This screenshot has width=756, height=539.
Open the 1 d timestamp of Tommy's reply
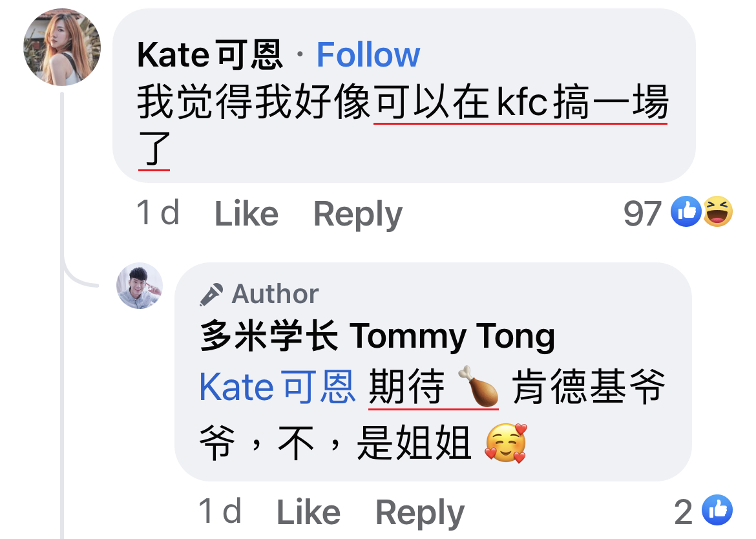tap(220, 511)
